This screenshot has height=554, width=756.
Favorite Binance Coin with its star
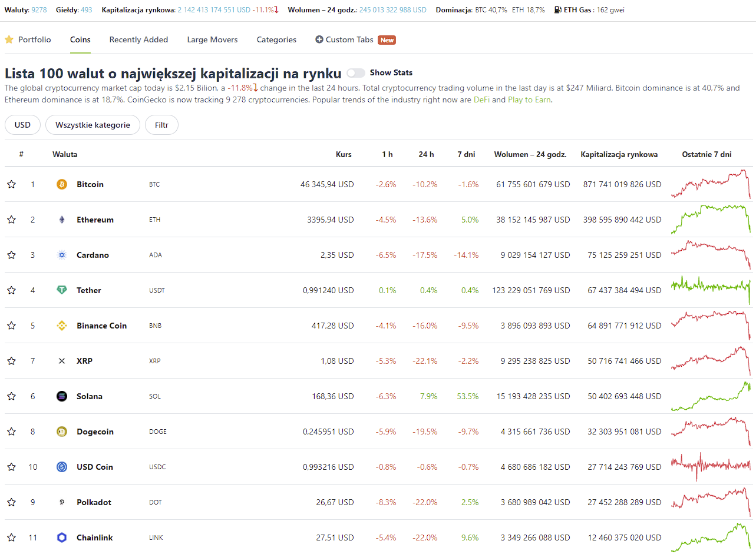coord(11,326)
